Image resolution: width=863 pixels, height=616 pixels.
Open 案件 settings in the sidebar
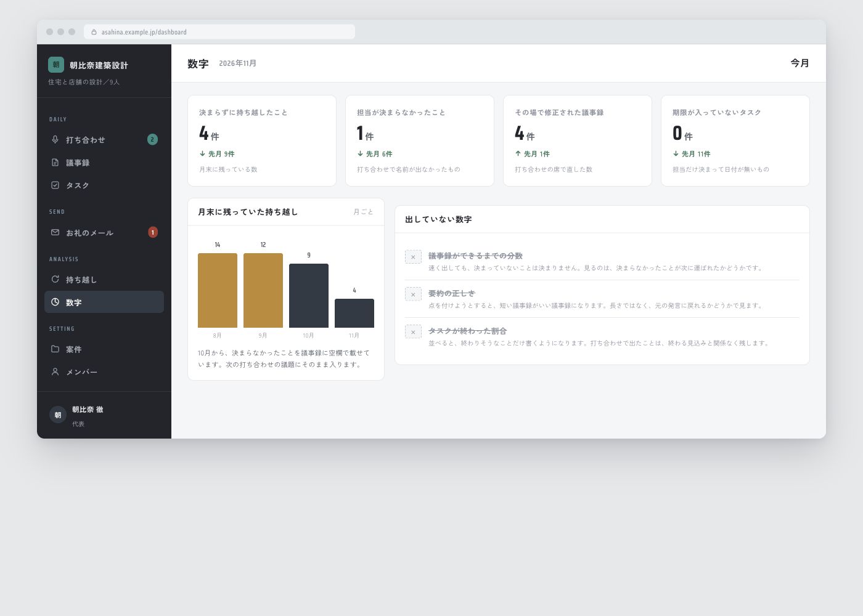pyautogui.click(x=104, y=349)
